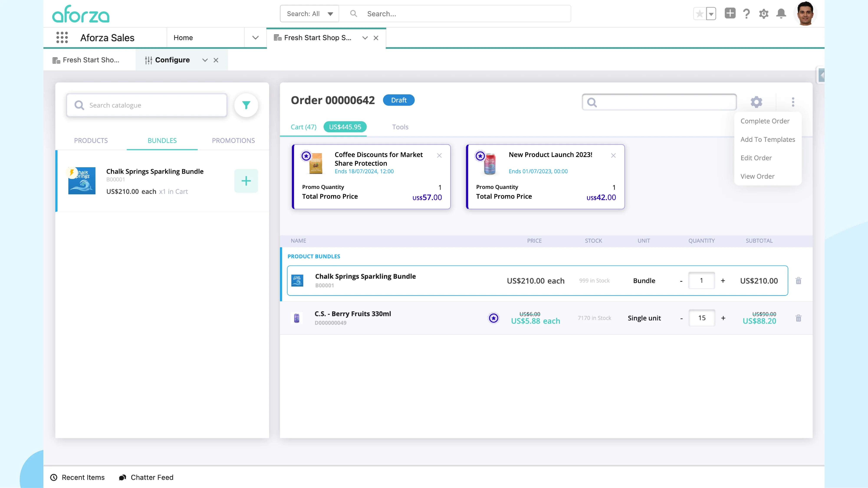Increase Chalk Springs bundle quantity
Image resolution: width=868 pixels, height=488 pixels.
click(723, 281)
